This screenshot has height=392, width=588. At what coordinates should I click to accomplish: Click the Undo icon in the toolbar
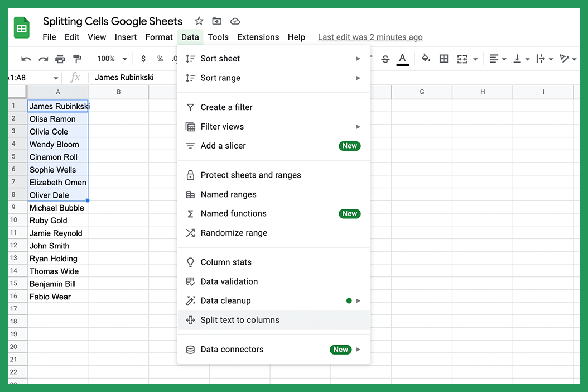pos(26,58)
